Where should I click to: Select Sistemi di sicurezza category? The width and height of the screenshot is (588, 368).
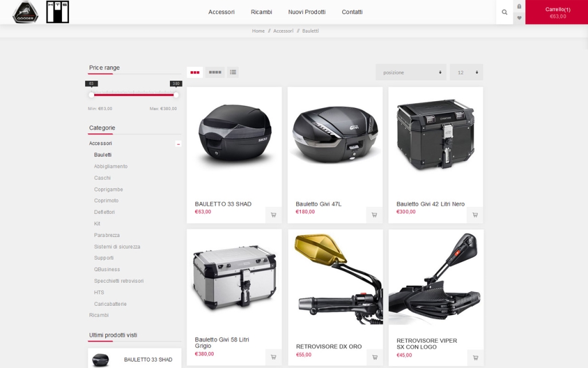(117, 247)
